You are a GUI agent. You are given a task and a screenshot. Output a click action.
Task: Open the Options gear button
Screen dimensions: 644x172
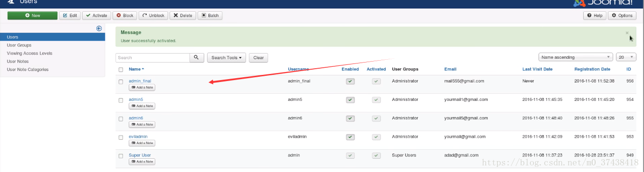622,16
